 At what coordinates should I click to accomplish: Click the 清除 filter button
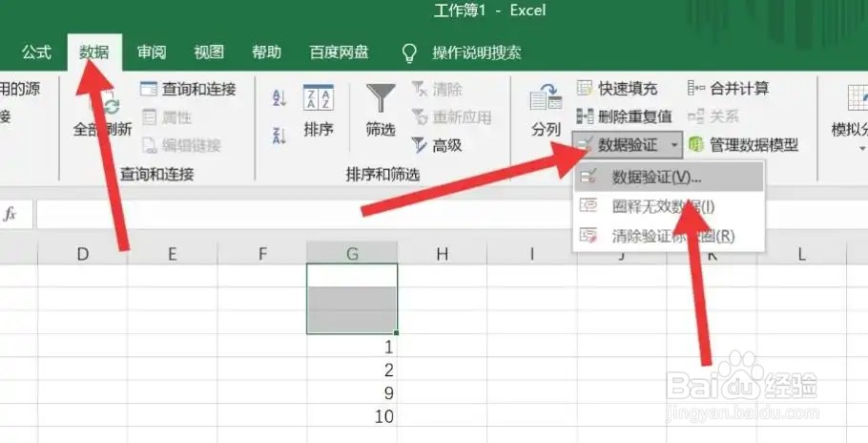[x=437, y=89]
